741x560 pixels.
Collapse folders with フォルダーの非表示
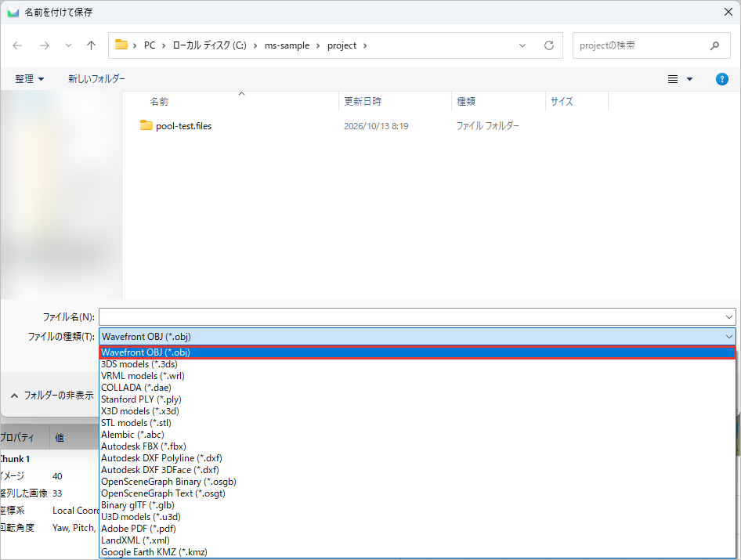[x=52, y=395]
